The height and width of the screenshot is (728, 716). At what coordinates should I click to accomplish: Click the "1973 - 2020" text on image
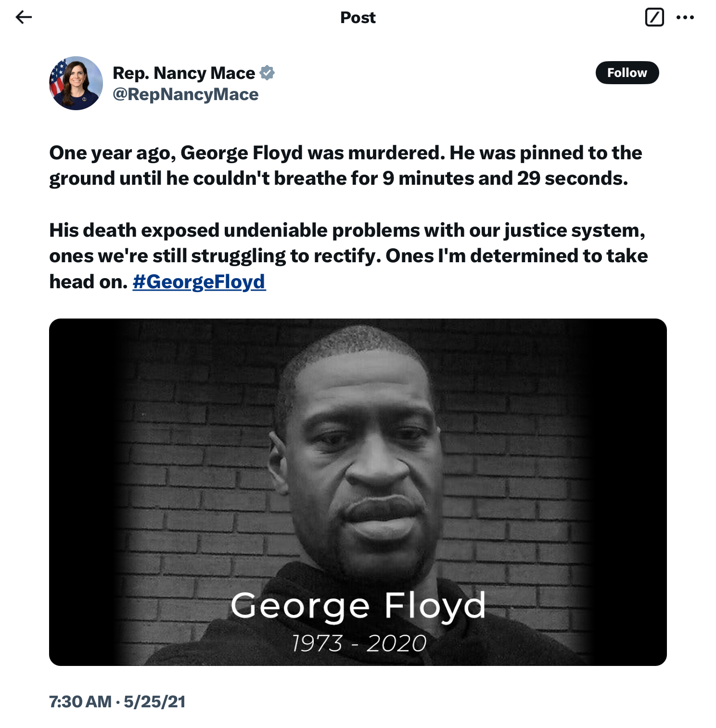click(359, 643)
